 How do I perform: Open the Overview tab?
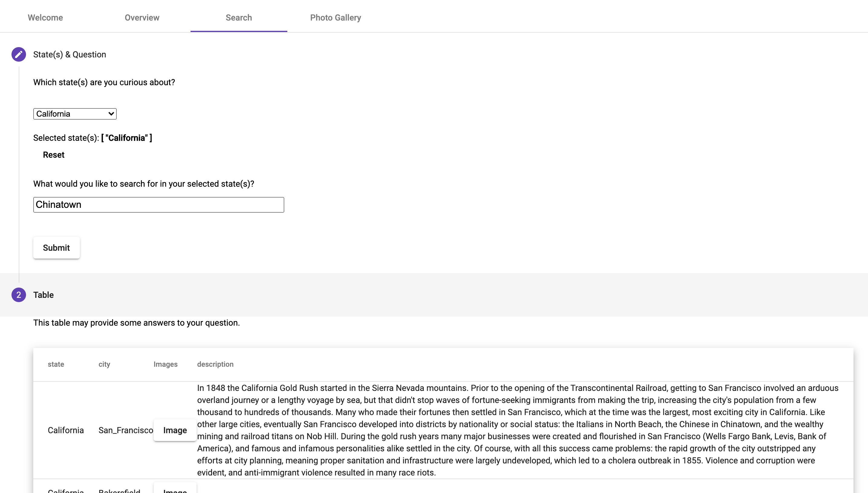(x=142, y=17)
